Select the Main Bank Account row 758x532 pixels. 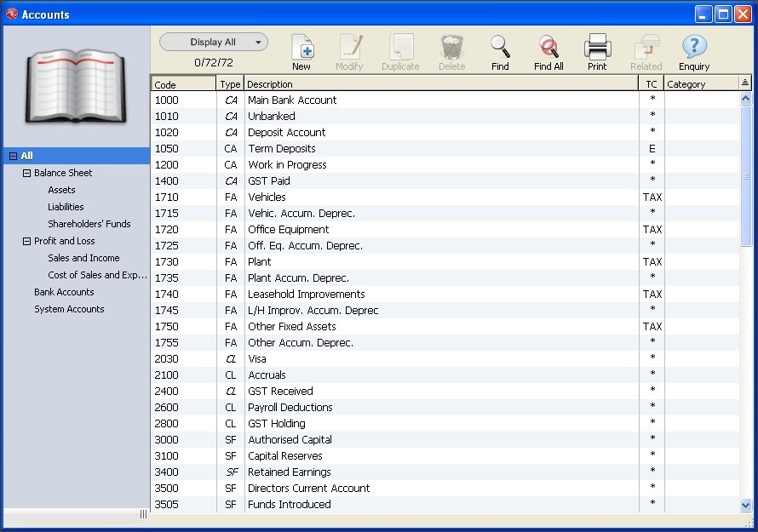pyautogui.click(x=341, y=100)
